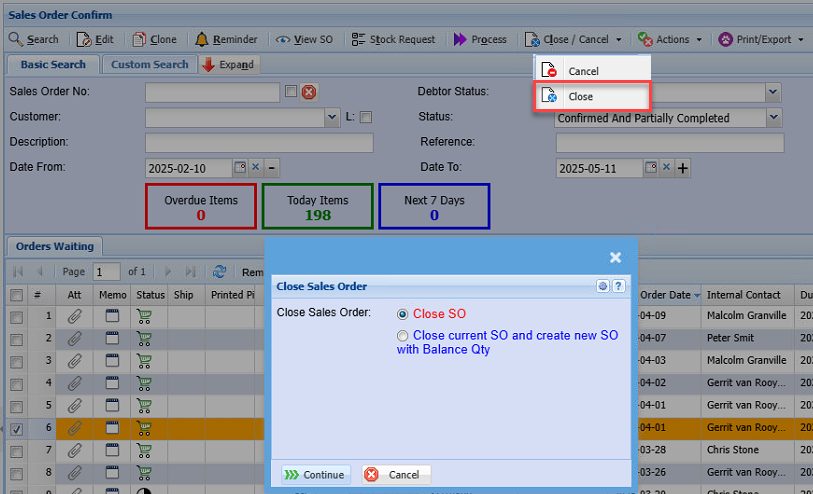
Task: Sort by the Order Date column
Action: tap(669, 295)
